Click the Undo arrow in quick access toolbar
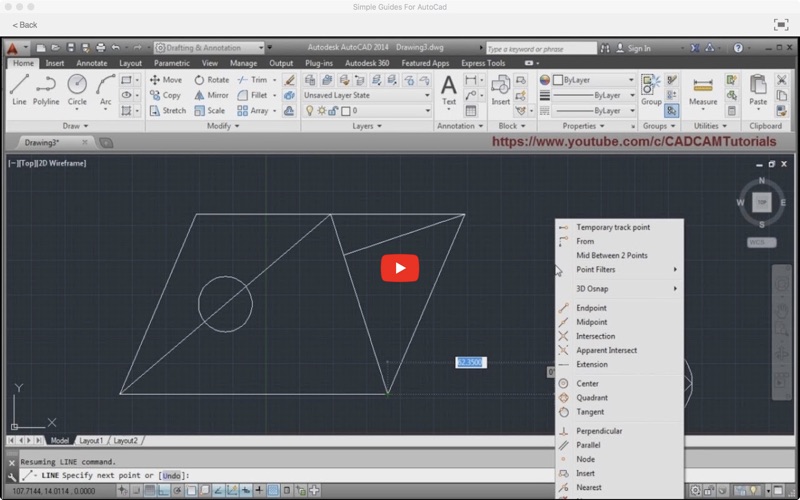800x500 pixels. (115, 48)
